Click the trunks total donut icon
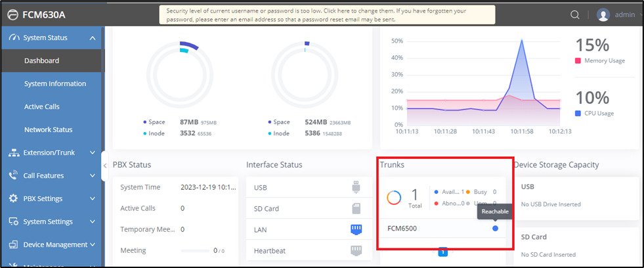This screenshot has height=268, width=644. [x=394, y=198]
